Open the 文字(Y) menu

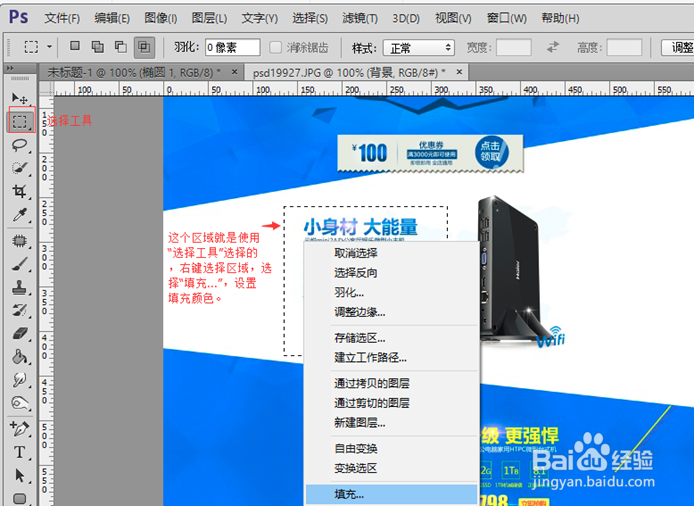[259, 18]
